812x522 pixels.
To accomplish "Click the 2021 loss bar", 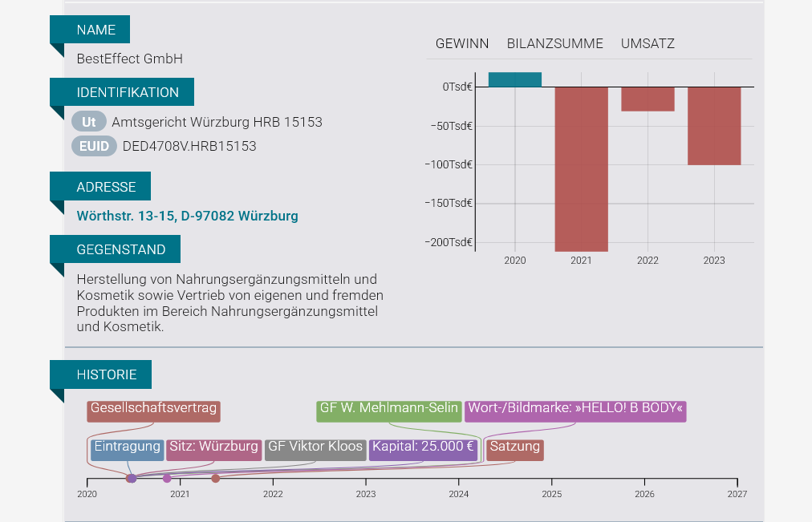I will coord(581,169).
